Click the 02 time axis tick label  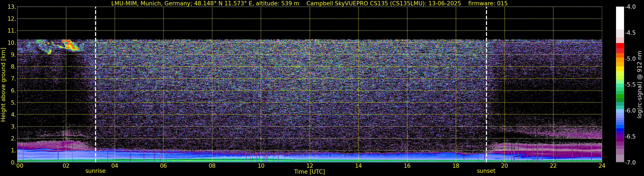click(66, 166)
